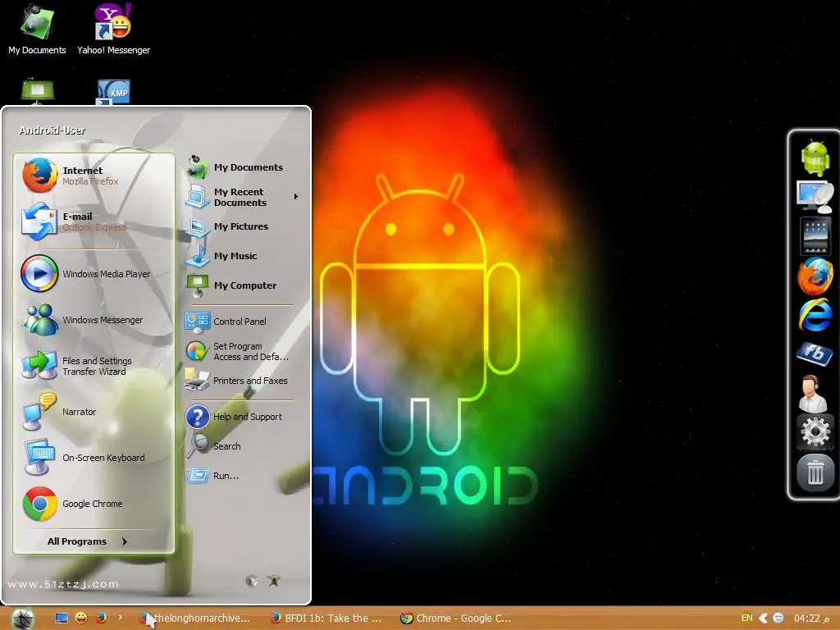Open the tablet dock icon
The width and height of the screenshot is (840, 630).
coord(815,235)
